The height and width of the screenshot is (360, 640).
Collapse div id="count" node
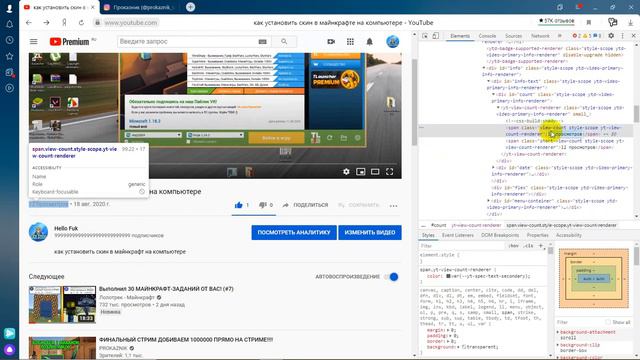pos(493,94)
